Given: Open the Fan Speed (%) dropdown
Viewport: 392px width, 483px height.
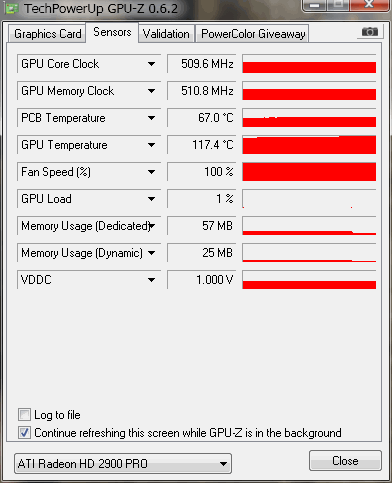Looking at the screenshot, I should tap(151, 172).
